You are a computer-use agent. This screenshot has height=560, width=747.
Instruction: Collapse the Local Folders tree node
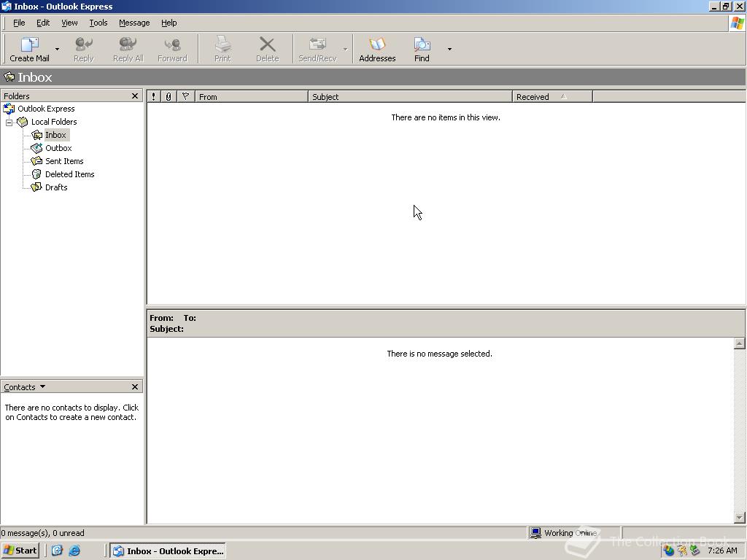pos(9,122)
